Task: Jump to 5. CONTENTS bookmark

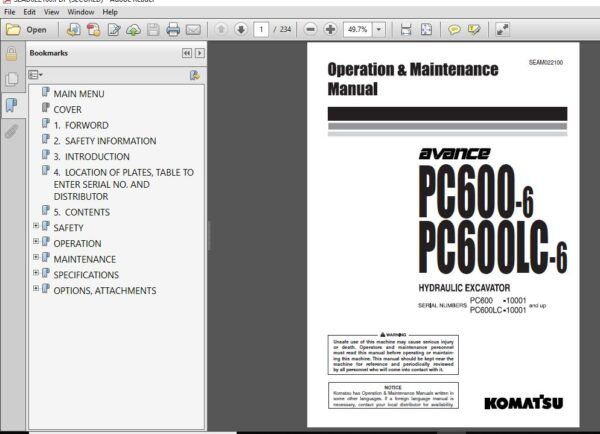Action: coord(82,212)
